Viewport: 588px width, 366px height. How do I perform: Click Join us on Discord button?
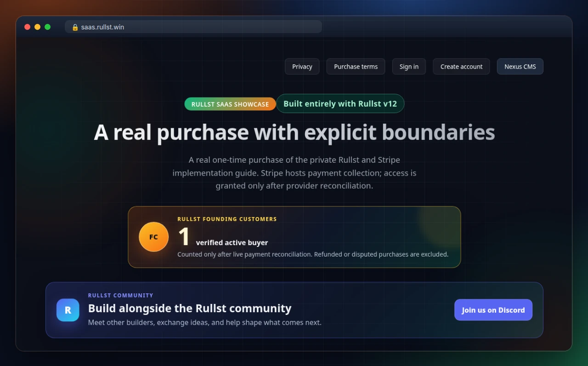493,310
